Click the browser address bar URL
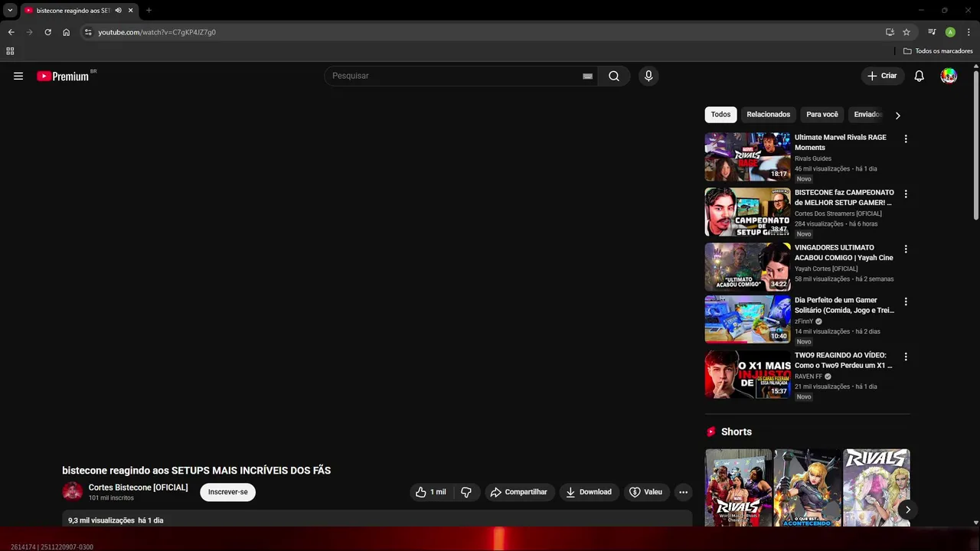980x551 pixels. [157, 32]
